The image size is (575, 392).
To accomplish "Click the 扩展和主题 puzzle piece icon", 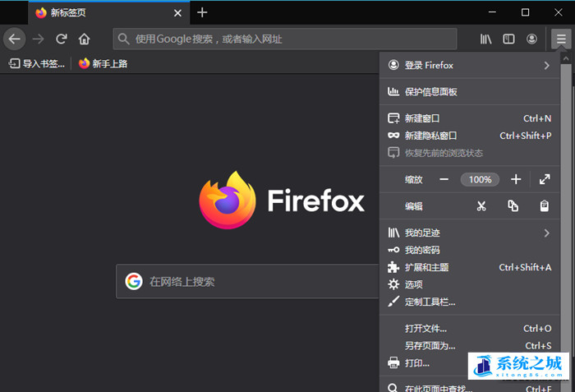I will click(x=393, y=267).
